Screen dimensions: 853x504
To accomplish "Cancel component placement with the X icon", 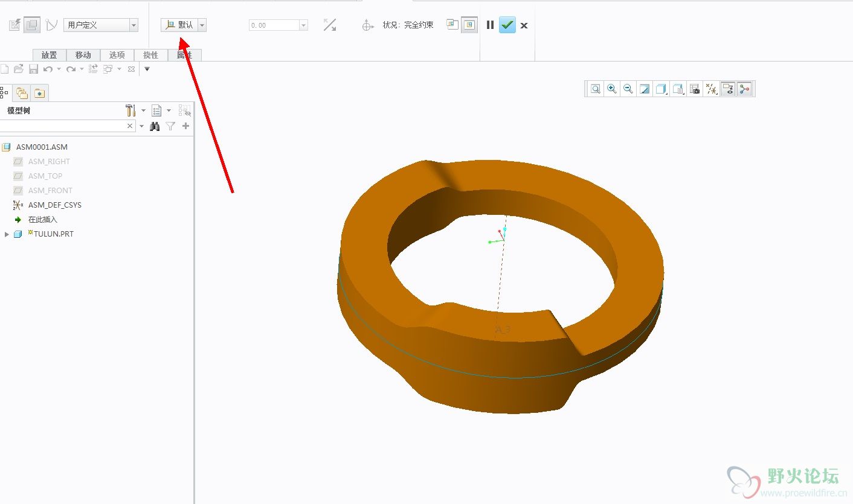I will 524,25.
